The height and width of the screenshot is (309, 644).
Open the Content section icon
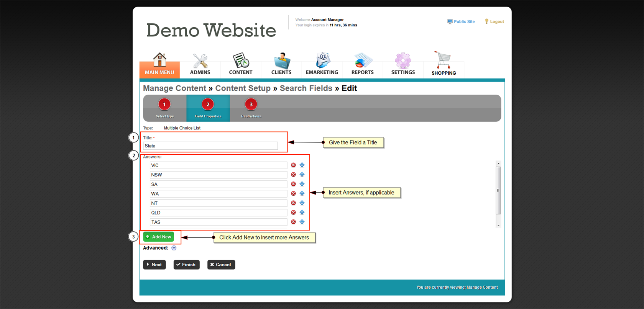(x=241, y=61)
